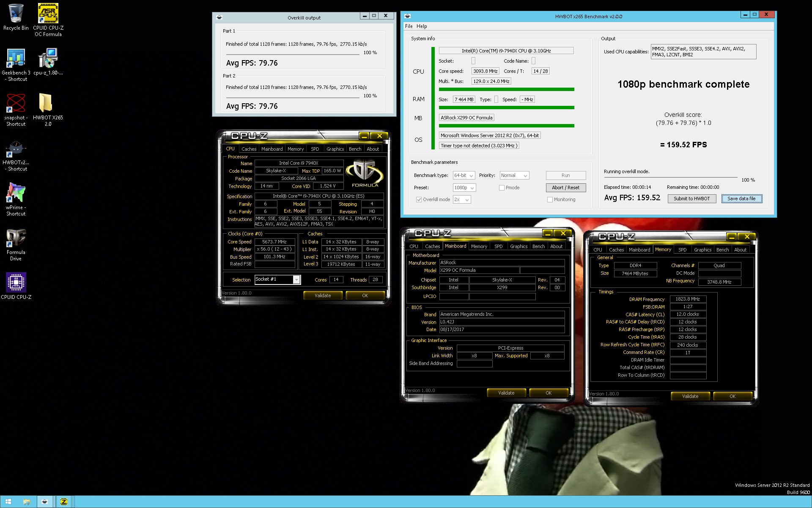
Task: Click ASRock X299 OC Formula motherboard field
Action: (466, 118)
